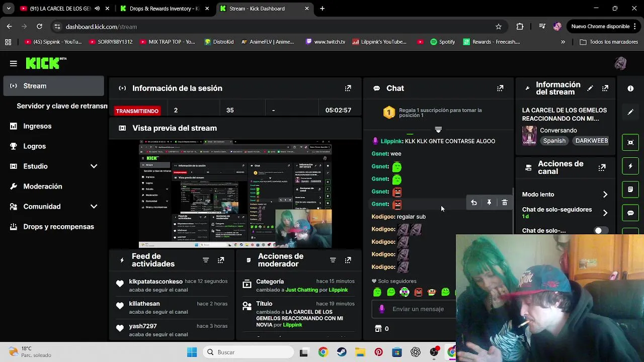This screenshot has width=644, height=362.
Task: Click the document icon in right sidebar
Action: coord(630,190)
